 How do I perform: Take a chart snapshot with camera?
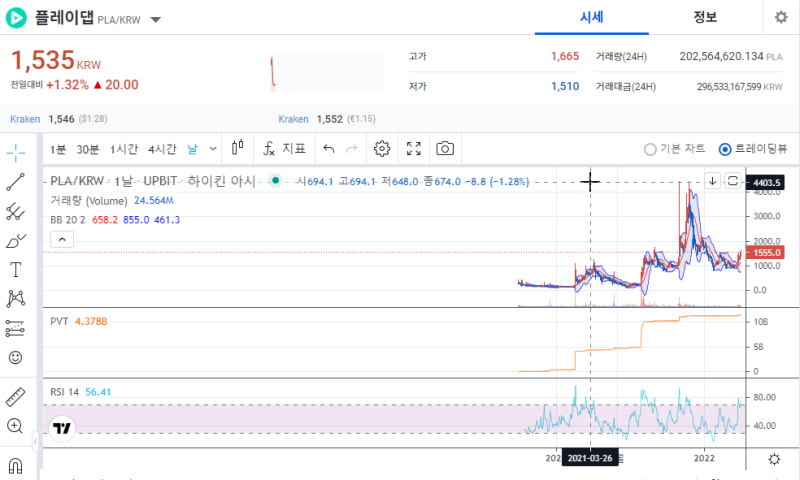tap(445, 148)
